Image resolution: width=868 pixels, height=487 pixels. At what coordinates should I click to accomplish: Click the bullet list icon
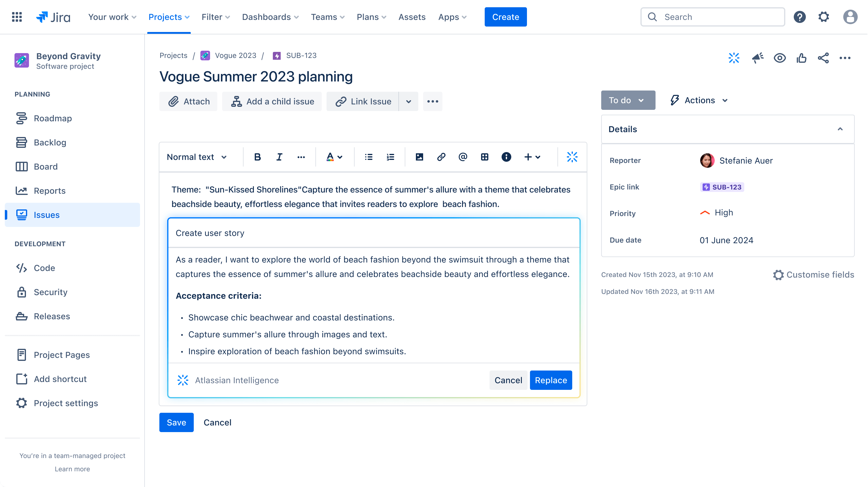pyautogui.click(x=369, y=157)
